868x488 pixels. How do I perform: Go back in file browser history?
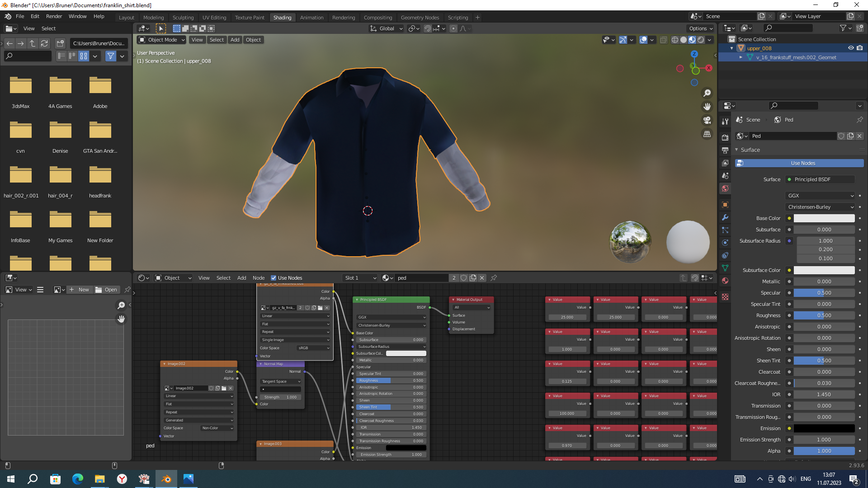point(9,43)
